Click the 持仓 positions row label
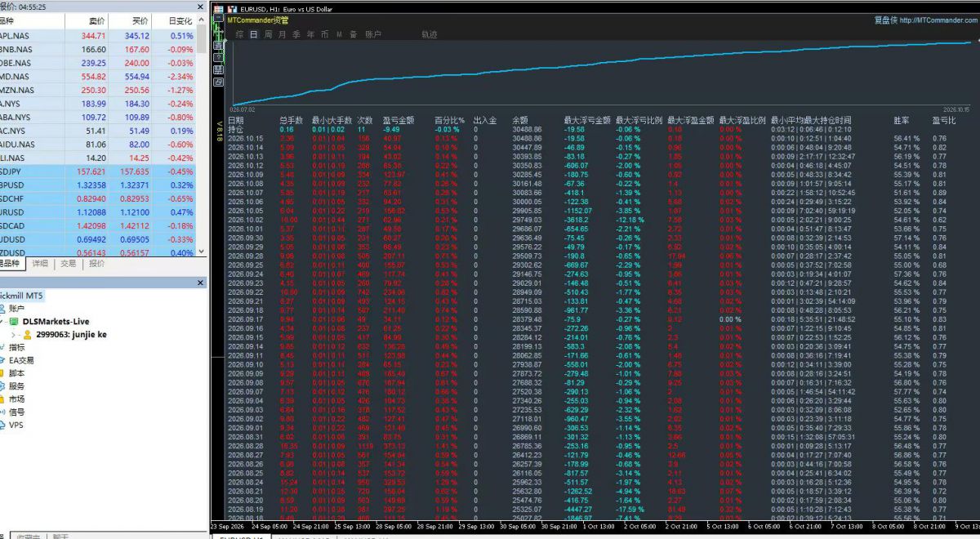 click(x=235, y=129)
